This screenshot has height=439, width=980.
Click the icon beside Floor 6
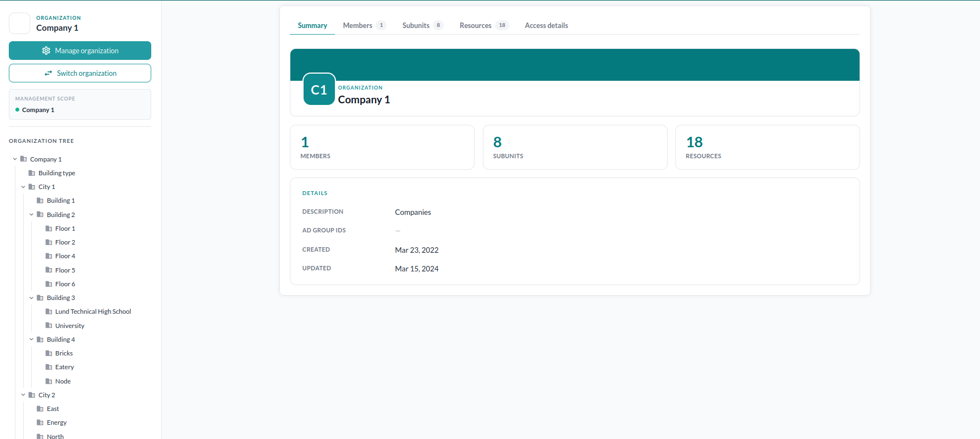point(49,284)
